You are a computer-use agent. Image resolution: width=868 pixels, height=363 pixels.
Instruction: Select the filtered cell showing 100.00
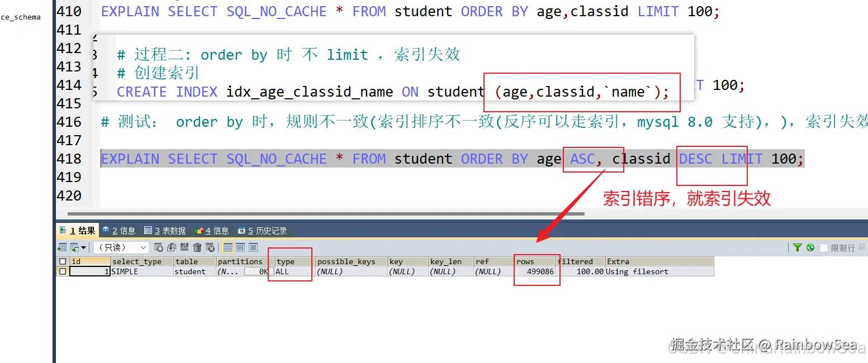(x=581, y=271)
